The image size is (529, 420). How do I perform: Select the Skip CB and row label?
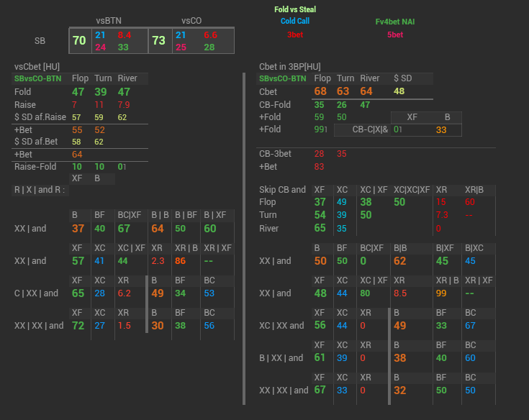point(281,190)
